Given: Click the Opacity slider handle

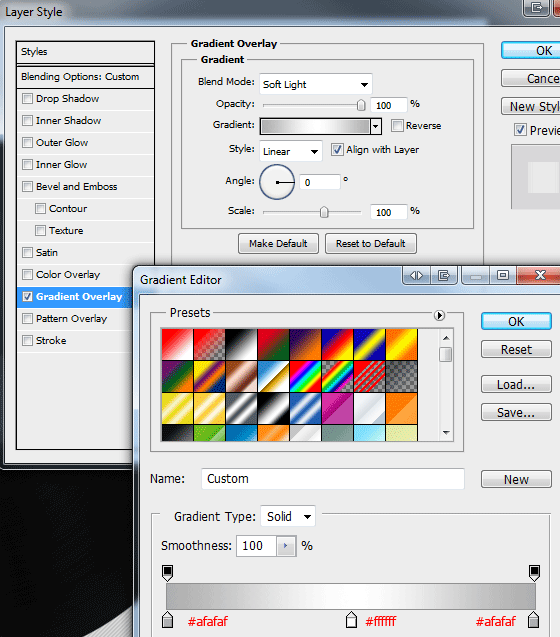Looking at the screenshot, I should point(361,105).
